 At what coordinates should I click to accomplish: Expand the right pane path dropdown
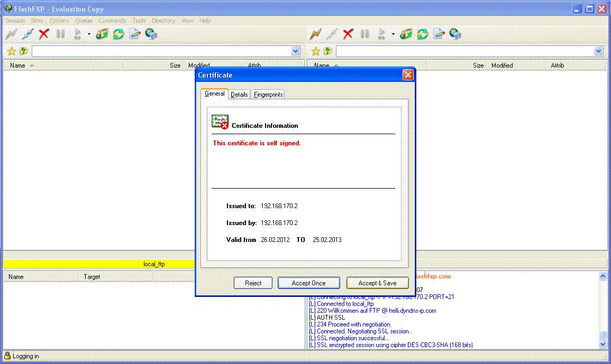599,51
